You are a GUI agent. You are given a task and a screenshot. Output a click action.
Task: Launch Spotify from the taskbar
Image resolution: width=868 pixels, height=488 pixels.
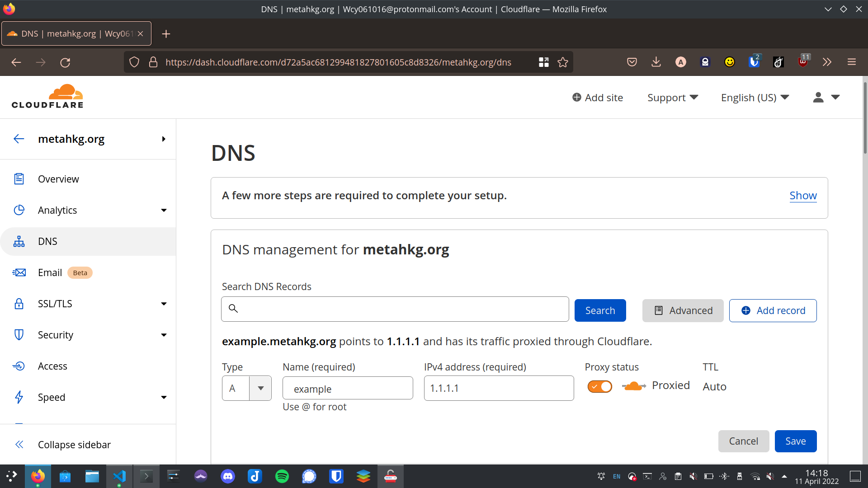[282, 476]
